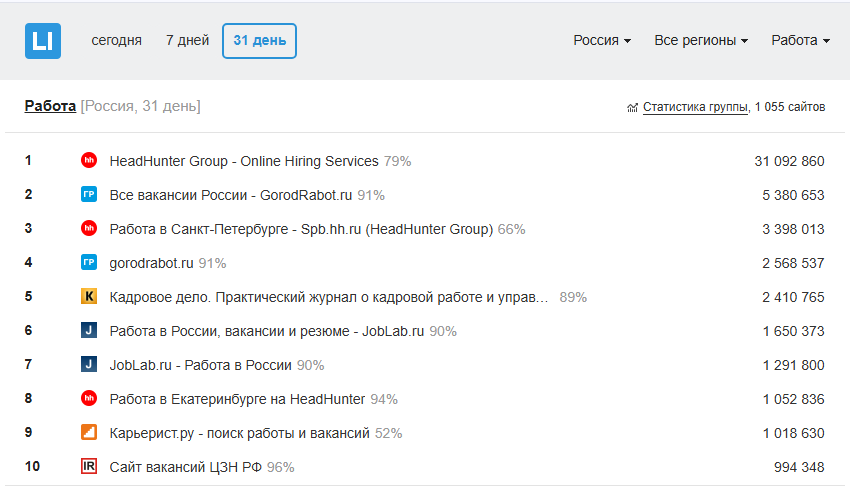The width and height of the screenshot is (850, 492).
Task: Click the HeadHunter Group row favicon
Action: pos(89,160)
